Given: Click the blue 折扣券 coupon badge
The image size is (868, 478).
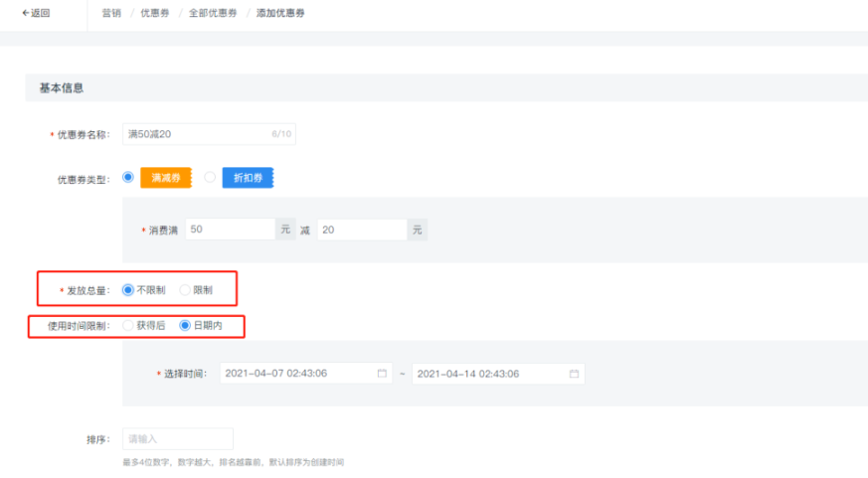Looking at the screenshot, I should click(x=247, y=178).
